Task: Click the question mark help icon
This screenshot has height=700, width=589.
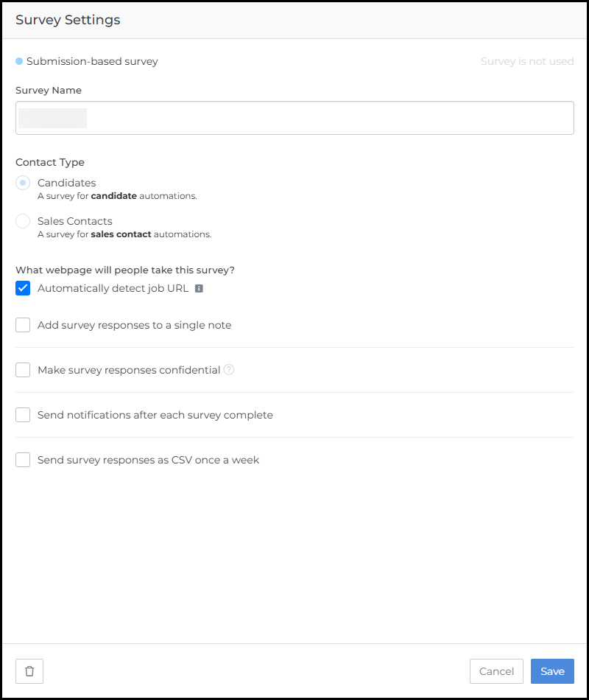Action: pos(229,370)
